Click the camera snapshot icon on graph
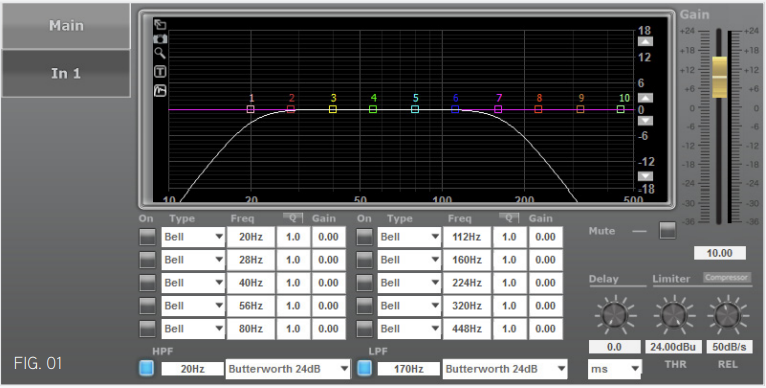Viewport: 766px width, 388px height. tap(160, 39)
